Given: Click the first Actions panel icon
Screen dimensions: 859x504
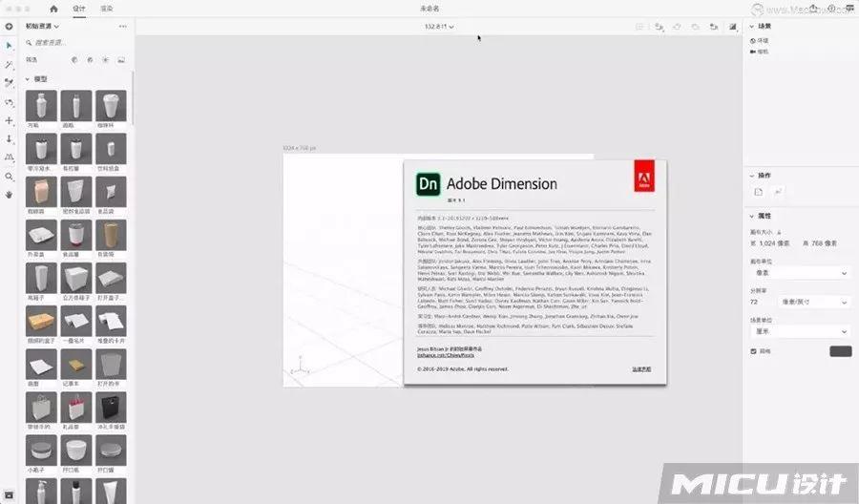Looking at the screenshot, I should click(758, 192).
